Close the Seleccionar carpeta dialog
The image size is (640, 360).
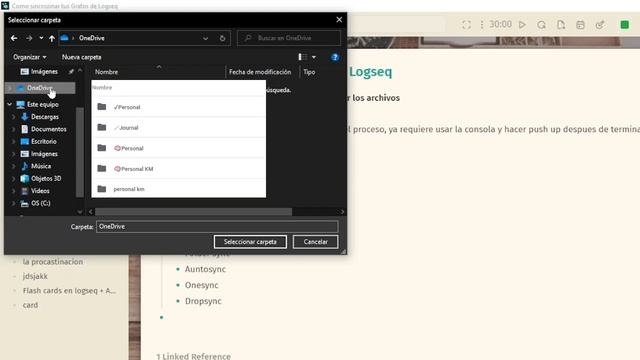[339, 20]
